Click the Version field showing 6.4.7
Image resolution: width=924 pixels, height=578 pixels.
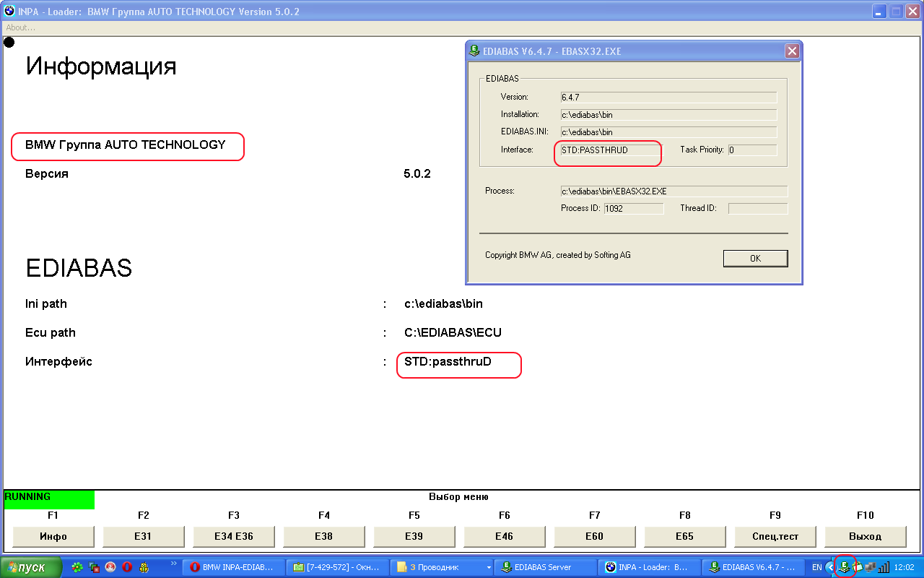[668, 97]
